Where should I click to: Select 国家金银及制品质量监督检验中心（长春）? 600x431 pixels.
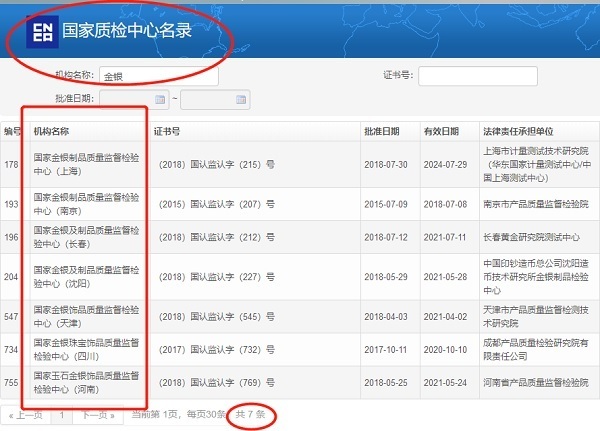86,237
